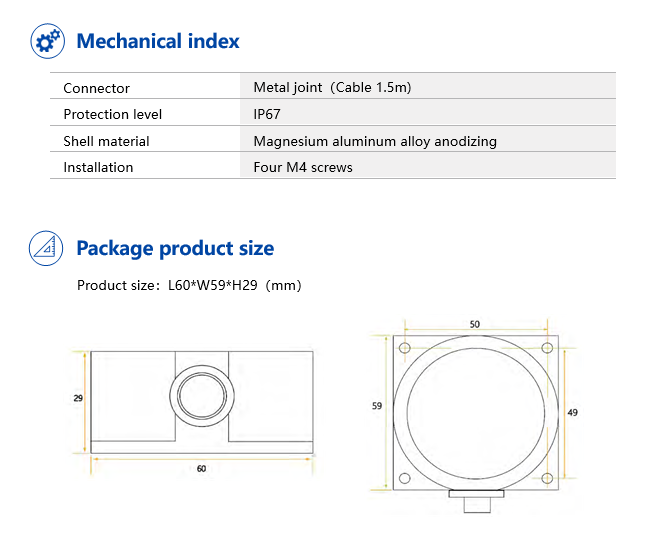Click the ruler triangle icon beside Package size
The height and width of the screenshot is (534, 658).
click(x=45, y=248)
